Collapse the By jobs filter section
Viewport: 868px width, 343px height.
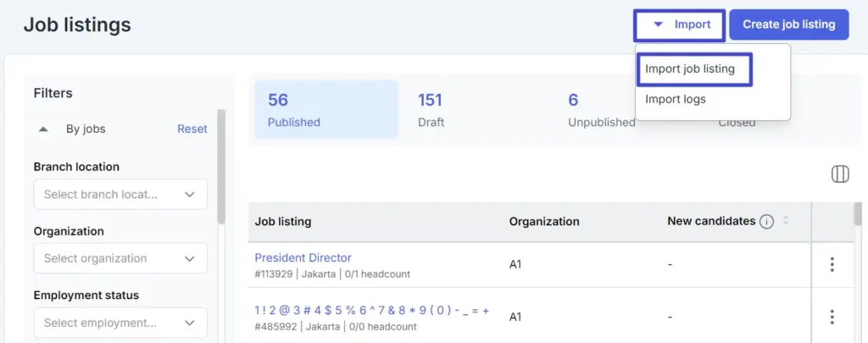coord(43,129)
